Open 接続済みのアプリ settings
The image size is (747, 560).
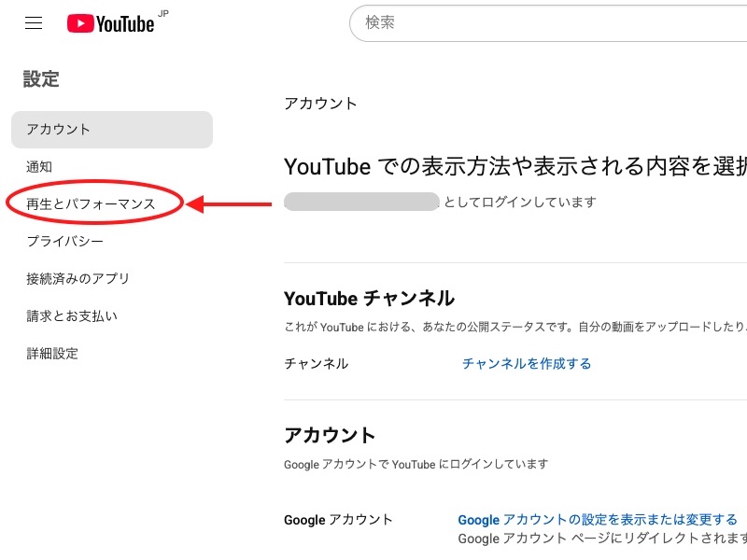78,278
